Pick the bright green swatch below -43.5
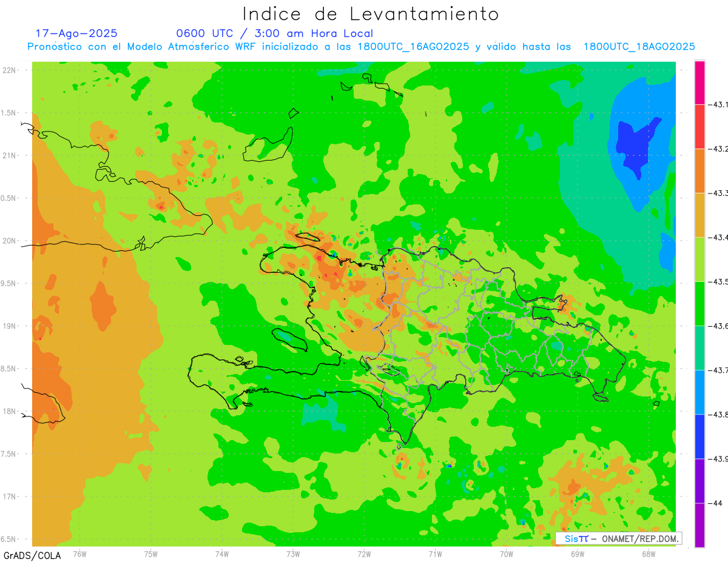The image size is (728, 562). click(x=699, y=304)
